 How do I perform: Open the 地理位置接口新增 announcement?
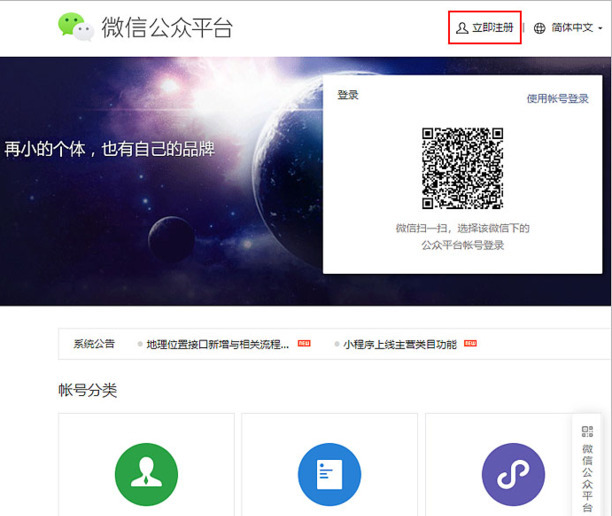pyautogui.click(x=217, y=344)
